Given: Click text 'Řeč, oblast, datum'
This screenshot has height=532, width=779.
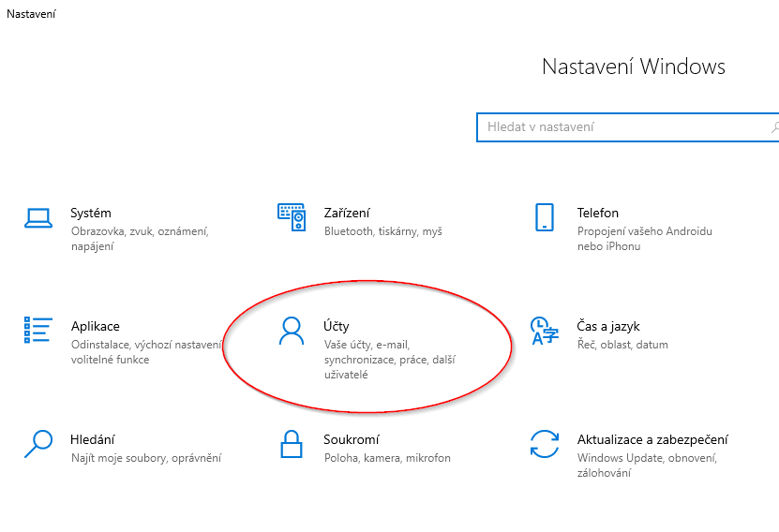Looking at the screenshot, I should [x=622, y=345].
